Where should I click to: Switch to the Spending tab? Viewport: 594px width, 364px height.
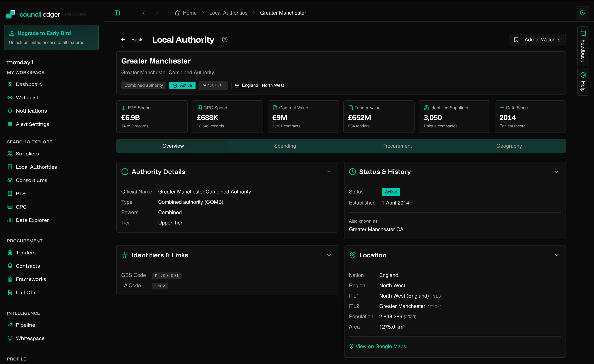tap(285, 146)
